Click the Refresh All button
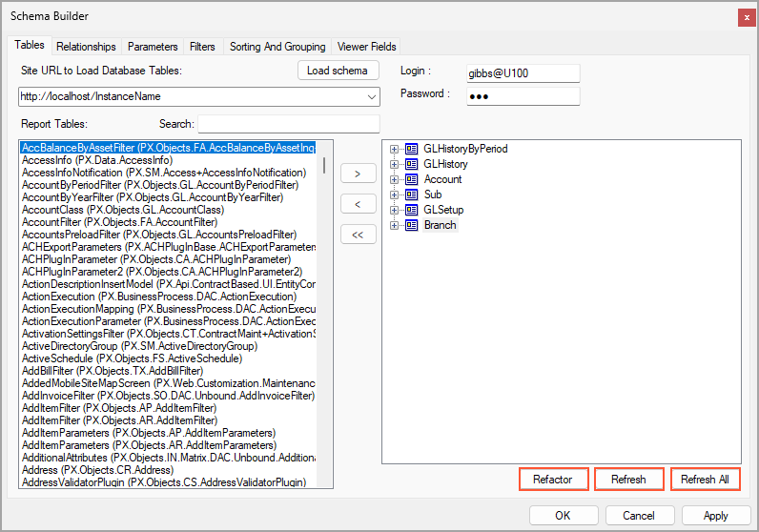Image resolution: width=759 pixels, height=532 pixels. point(705,479)
